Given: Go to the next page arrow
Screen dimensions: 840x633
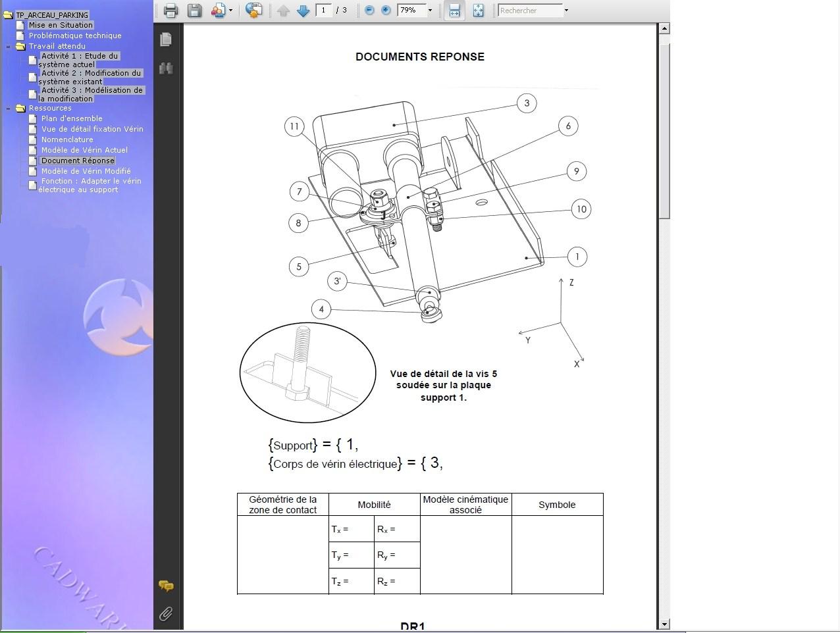Looking at the screenshot, I should pyautogui.click(x=303, y=11).
